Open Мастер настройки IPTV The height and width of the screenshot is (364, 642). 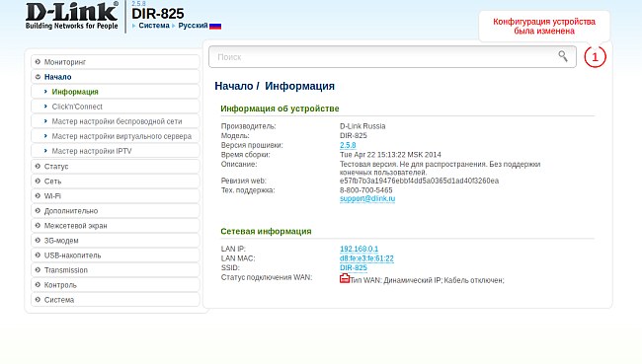(x=115, y=151)
